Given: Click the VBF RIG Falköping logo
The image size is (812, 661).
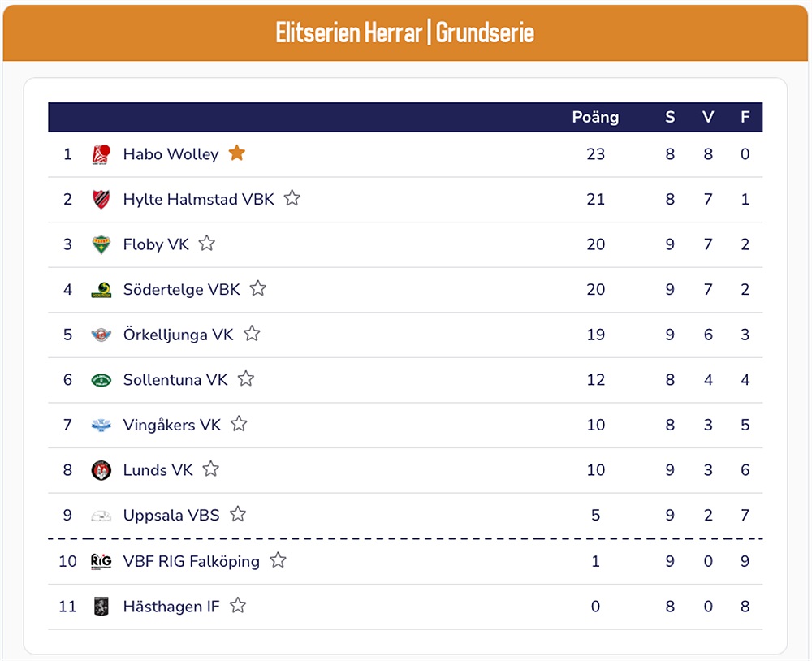Looking at the screenshot, I should pos(101,561).
